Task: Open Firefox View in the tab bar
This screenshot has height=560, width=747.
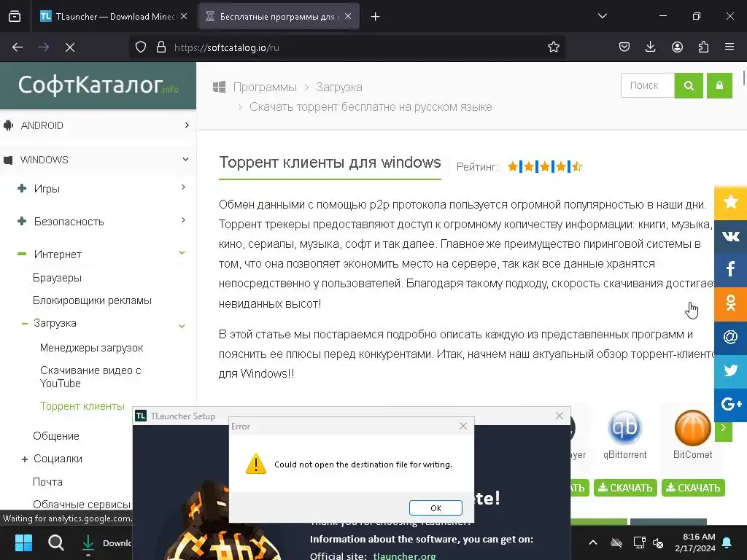Action: [x=15, y=16]
